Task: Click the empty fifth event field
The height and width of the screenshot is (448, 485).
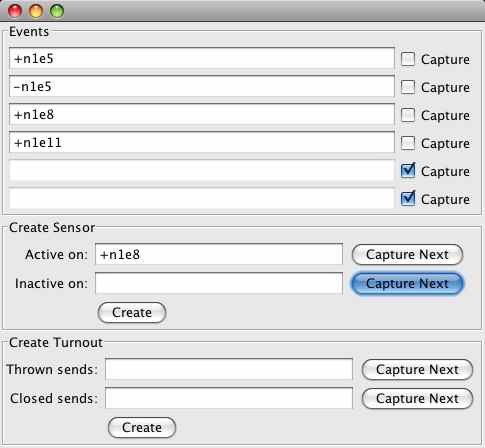Action: [x=202, y=171]
